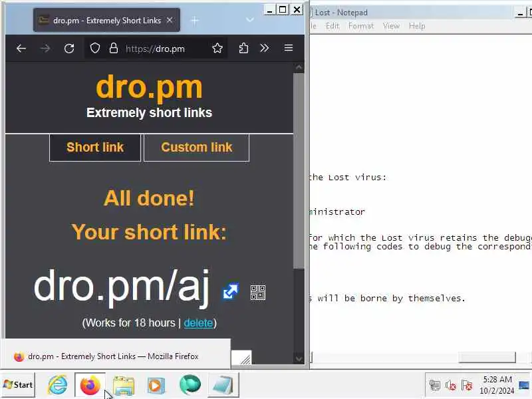The width and height of the screenshot is (532, 399).
Task: Open View menu in Notepad
Action: click(x=391, y=26)
